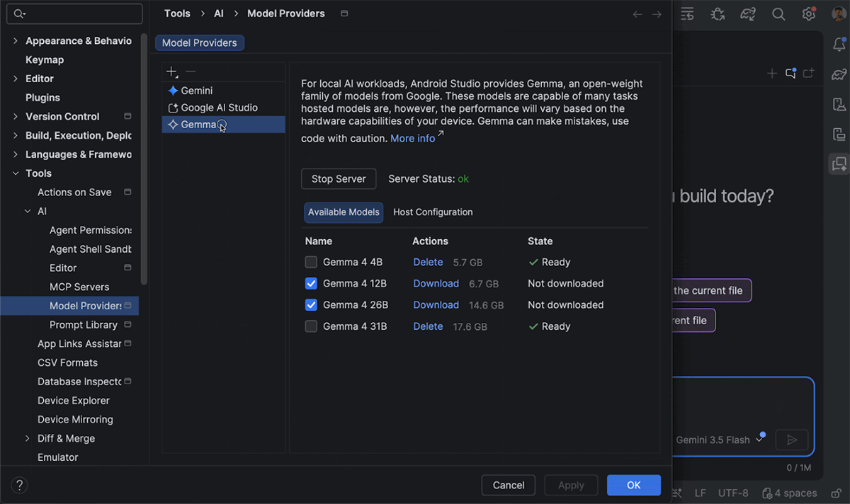Image resolution: width=850 pixels, height=504 pixels.
Task: Open Device Manager icon in right sidebar
Action: 839,104
